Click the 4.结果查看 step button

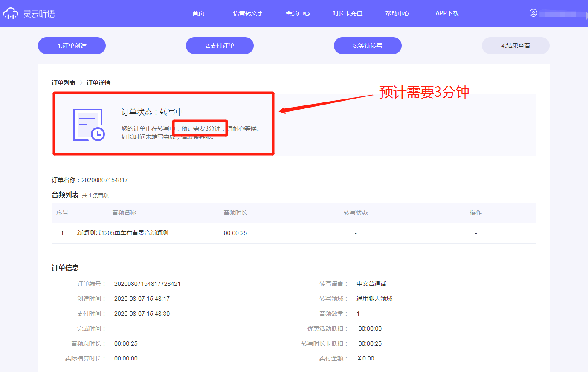516,46
